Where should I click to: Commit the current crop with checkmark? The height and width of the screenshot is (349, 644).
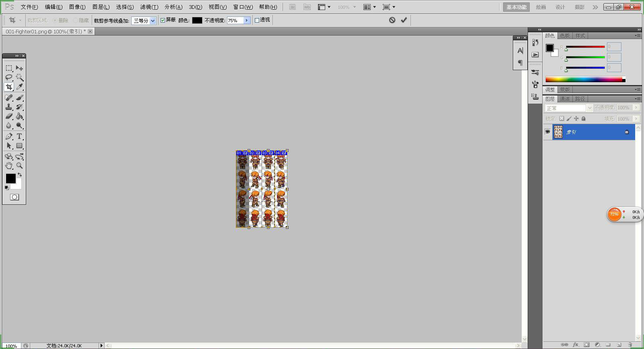point(404,20)
